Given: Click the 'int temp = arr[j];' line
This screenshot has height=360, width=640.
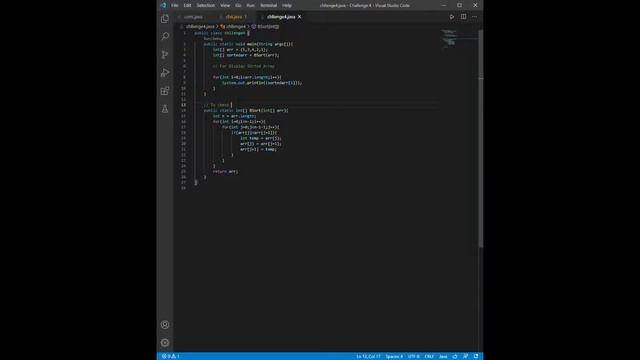Looking at the screenshot, I should [x=261, y=138].
